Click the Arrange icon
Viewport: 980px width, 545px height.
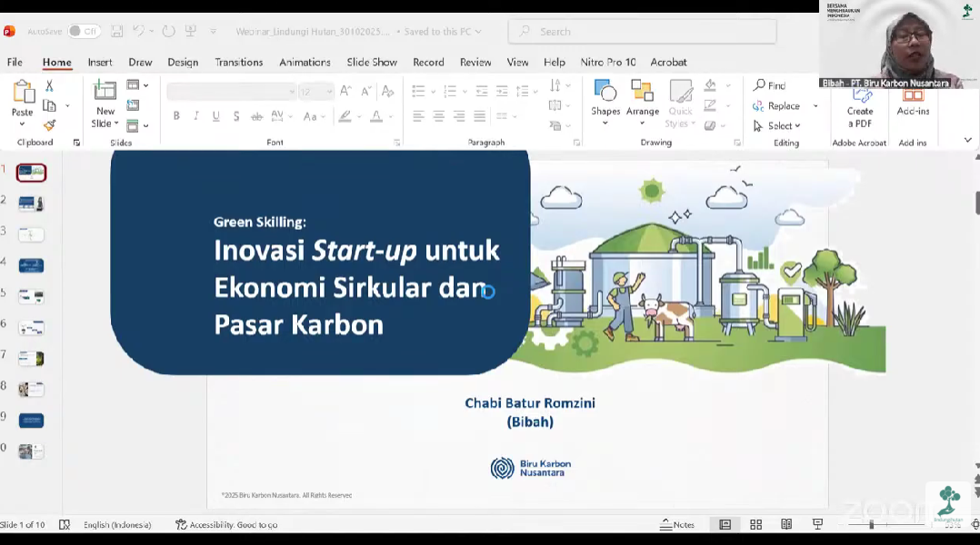click(642, 92)
